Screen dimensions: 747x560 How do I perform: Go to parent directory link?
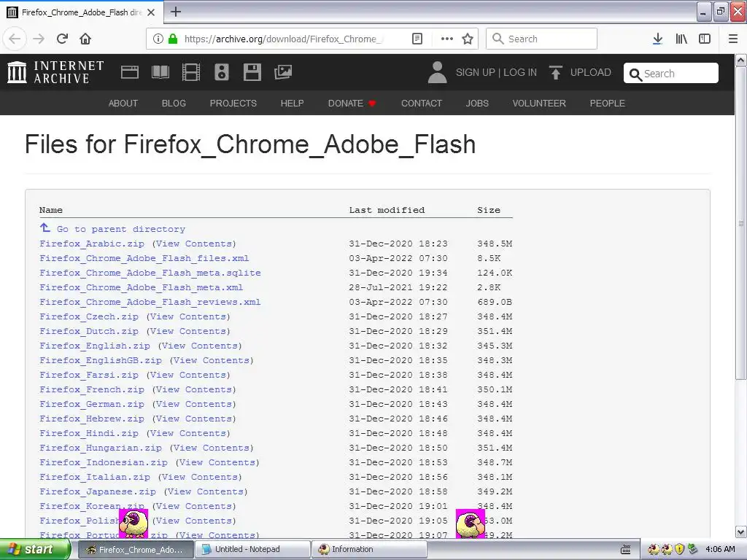[x=120, y=229]
